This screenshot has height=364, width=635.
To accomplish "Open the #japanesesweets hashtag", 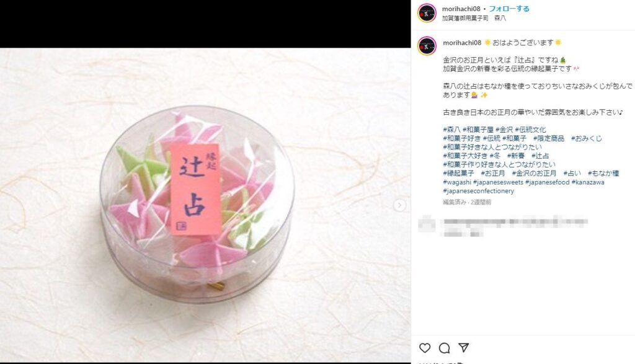I will pos(498,182).
